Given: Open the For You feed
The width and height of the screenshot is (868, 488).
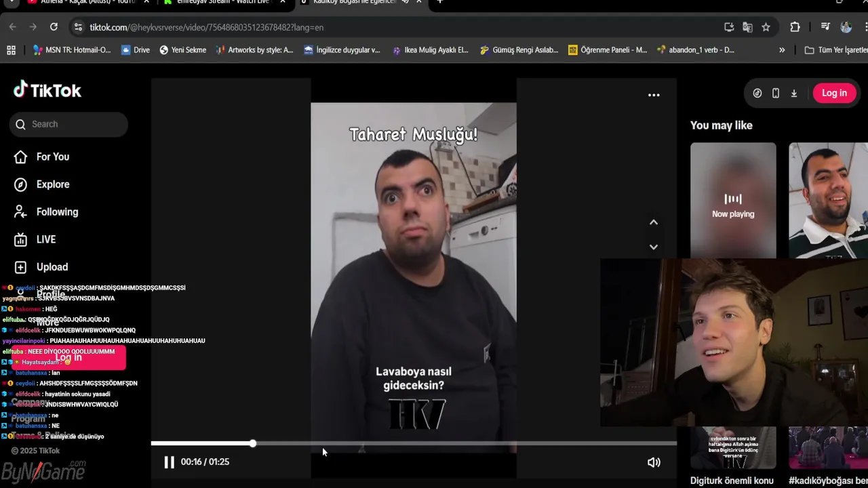Looking at the screenshot, I should (42, 157).
